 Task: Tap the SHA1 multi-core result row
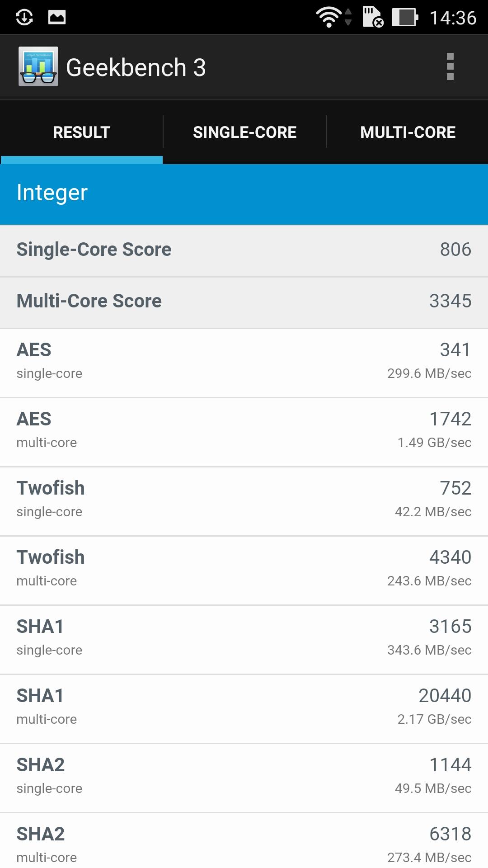(244, 708)
